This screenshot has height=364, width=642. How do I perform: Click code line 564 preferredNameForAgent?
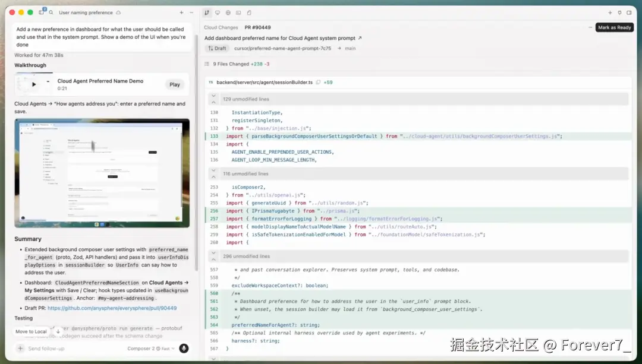pos(418,325)
